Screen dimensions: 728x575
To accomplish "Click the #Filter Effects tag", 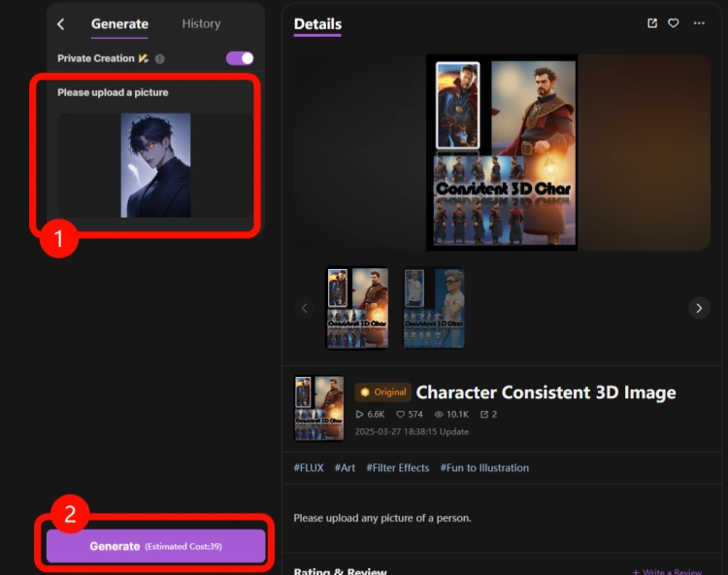I will tap(397, 468).
